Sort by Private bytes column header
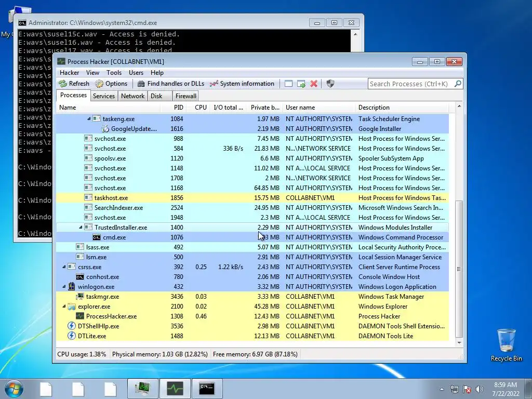The height and width of the screenshot is (399, 532). (x=265, y=108)
